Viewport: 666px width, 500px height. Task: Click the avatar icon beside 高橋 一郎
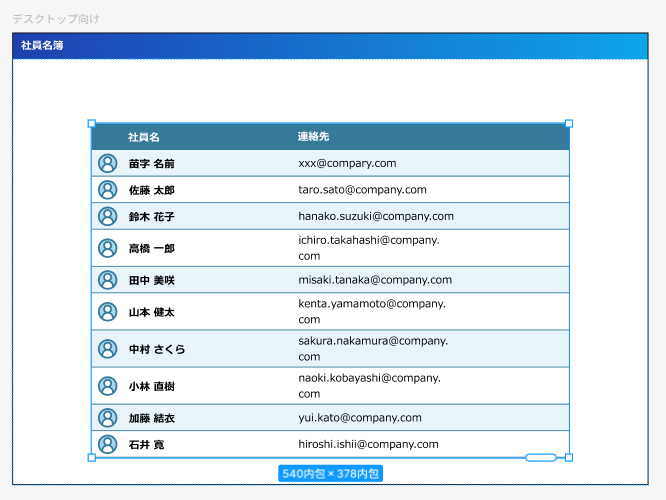click(107, 248)
